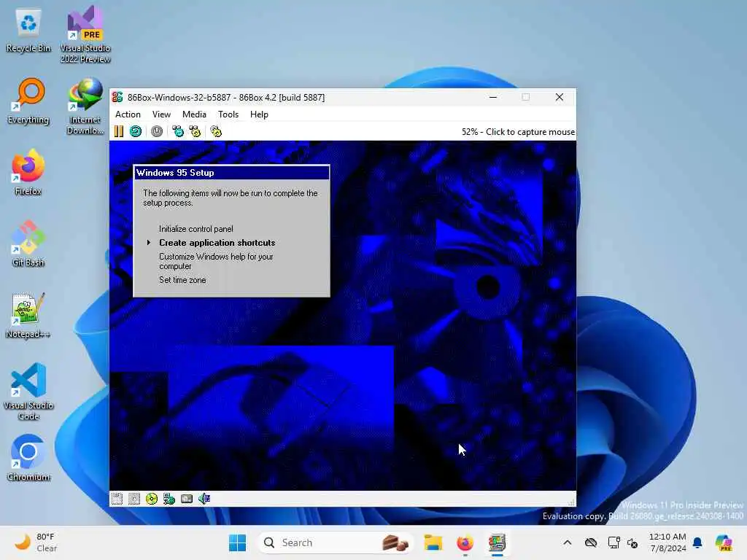Close the 86Box window

(x=560, y=97)
